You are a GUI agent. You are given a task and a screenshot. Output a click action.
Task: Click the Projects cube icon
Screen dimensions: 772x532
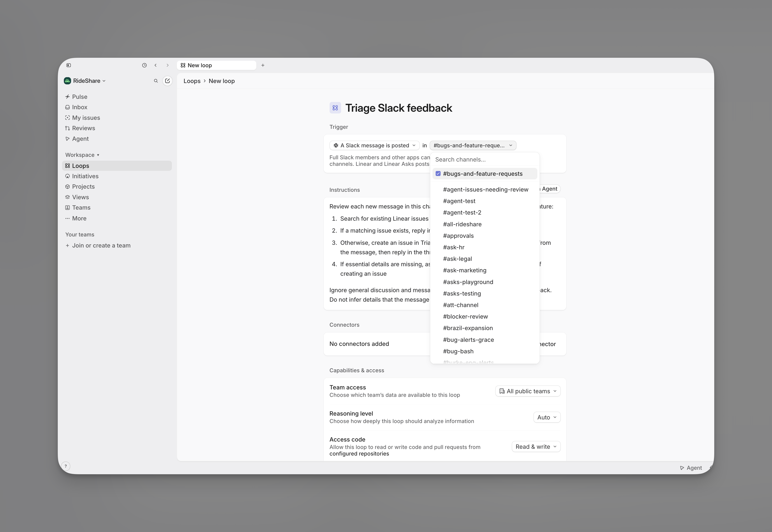pos(67,187)
